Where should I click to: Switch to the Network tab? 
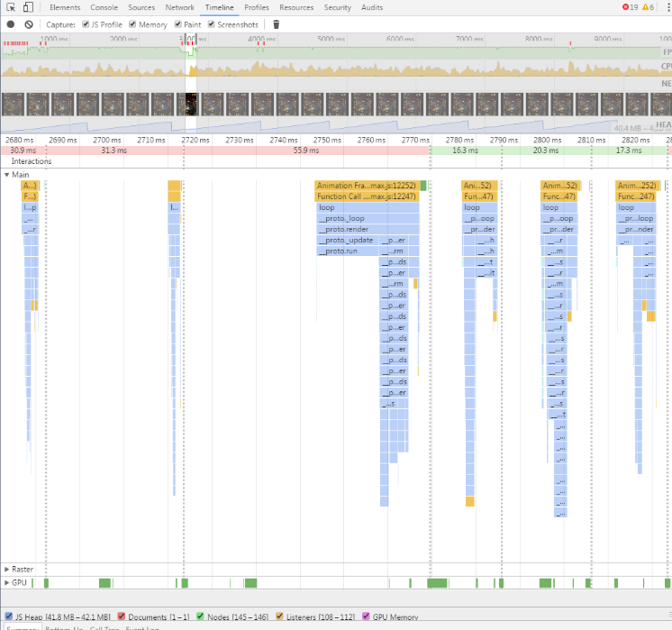[179, 7]
